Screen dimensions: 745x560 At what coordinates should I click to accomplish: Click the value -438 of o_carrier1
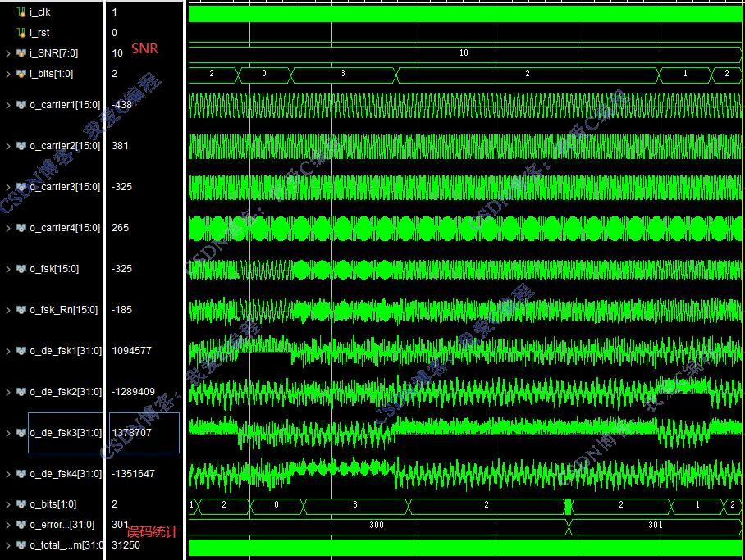coord(121,105)
